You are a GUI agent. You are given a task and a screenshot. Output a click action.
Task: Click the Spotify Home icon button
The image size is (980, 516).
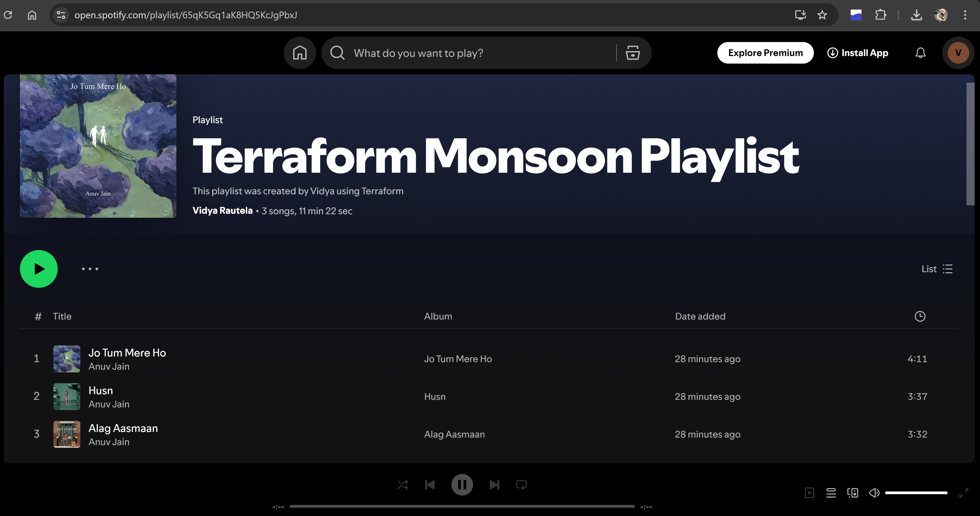pyautogui.click(x=300, y=53)
